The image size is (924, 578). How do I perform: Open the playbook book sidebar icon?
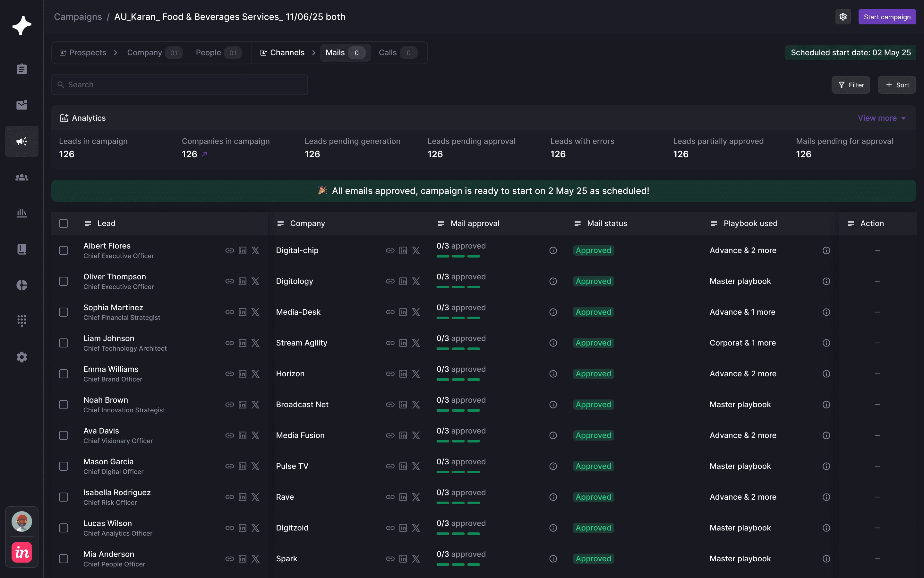click(22, 249)
